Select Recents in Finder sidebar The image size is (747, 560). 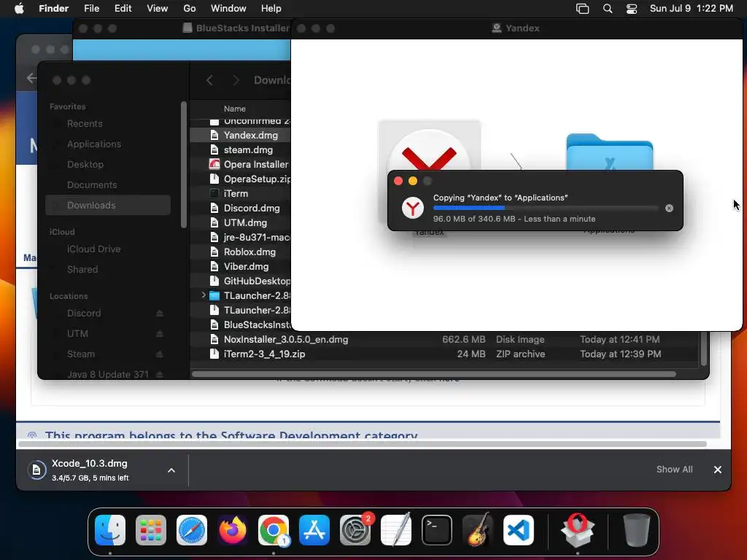85,124
